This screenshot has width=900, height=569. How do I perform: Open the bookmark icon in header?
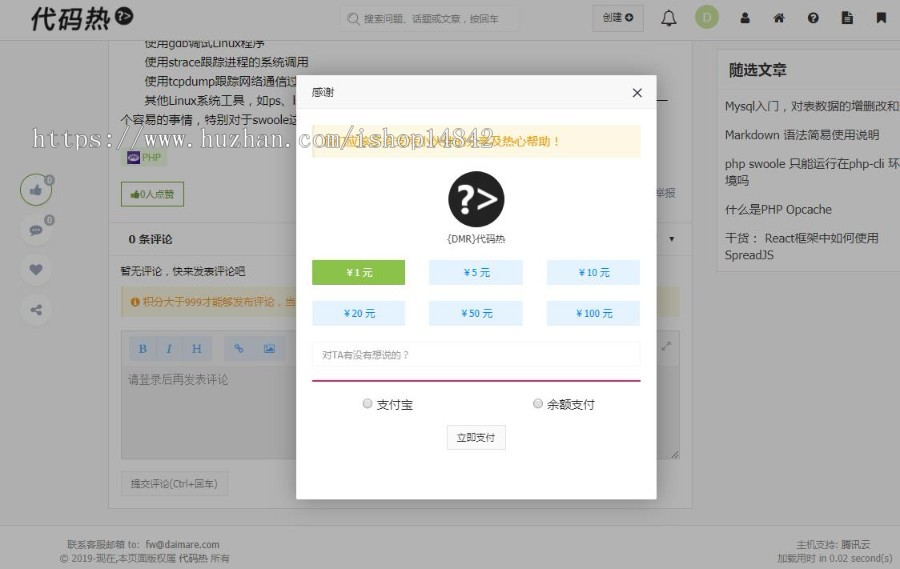point(881,18)
